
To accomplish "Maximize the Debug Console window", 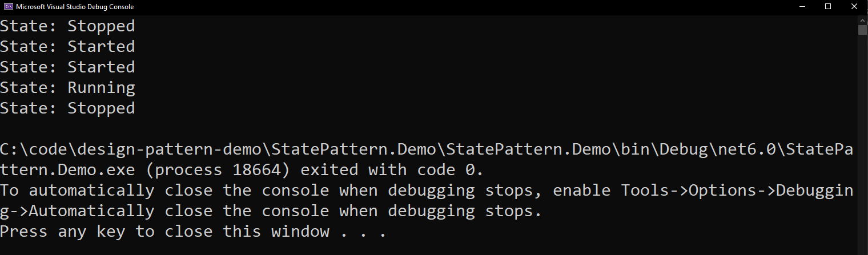I will coord(828,7).
